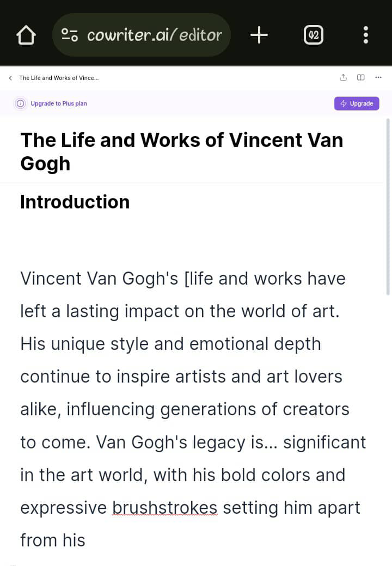The height and width of the screenshot is (566, 392).
Task: Open site settings icon in address bar
Action: (x=69, y=35)
